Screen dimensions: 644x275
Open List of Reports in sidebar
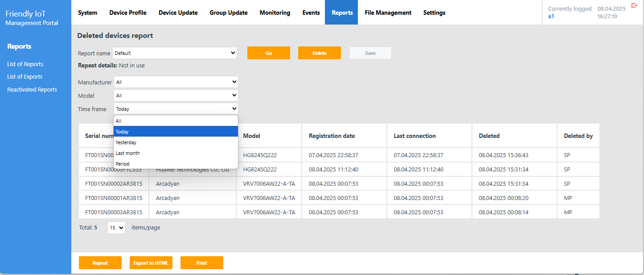(25, 64)
